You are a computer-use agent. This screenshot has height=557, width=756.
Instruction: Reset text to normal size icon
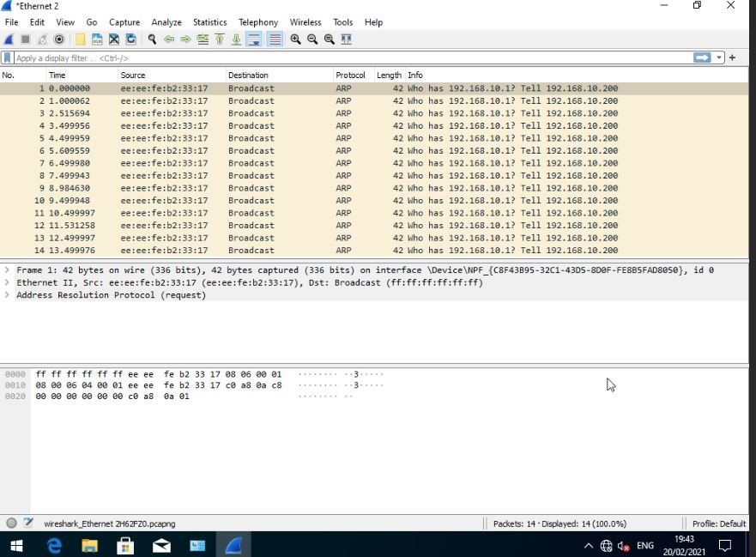click(330, 39)
